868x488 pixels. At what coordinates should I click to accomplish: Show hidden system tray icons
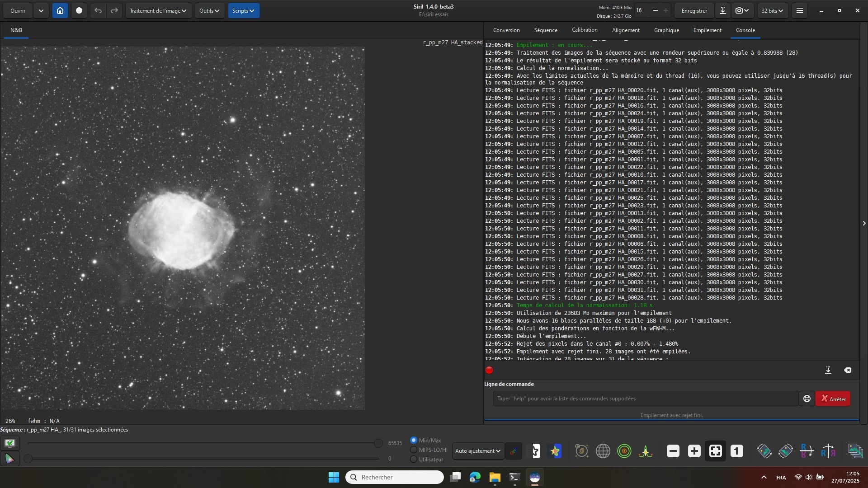[x=764, y=477]
